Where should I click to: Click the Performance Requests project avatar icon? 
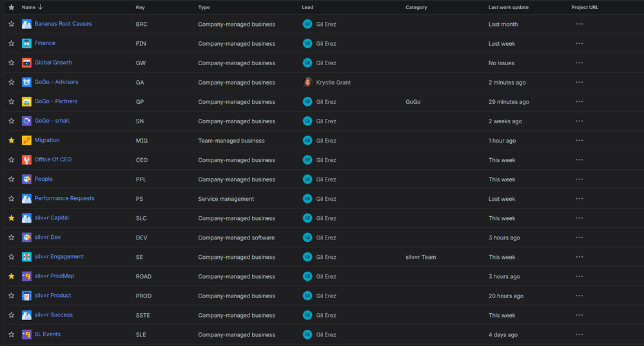(26, 198)
